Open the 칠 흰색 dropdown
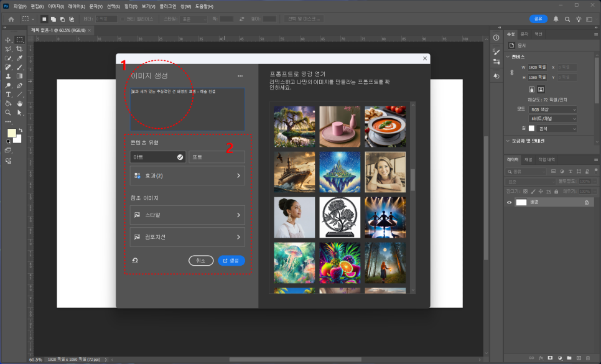Screen dimensions: 601x364 click(556, 129)
